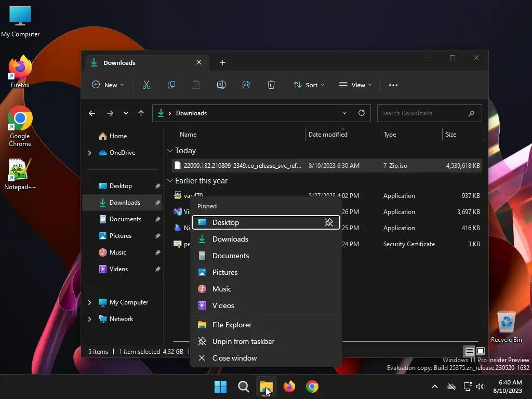Select Videos in the navigation pane
Image resolution: width=532 pixels, height=399 pixels.
point(123,270)
